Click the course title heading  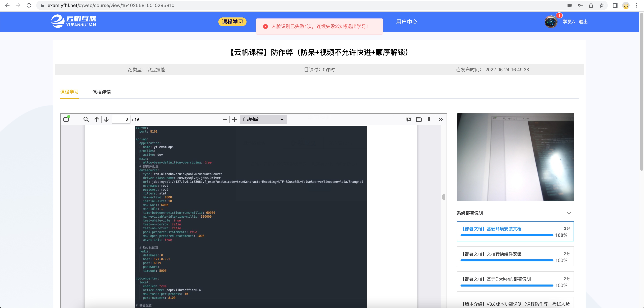[x=319, y=52]
